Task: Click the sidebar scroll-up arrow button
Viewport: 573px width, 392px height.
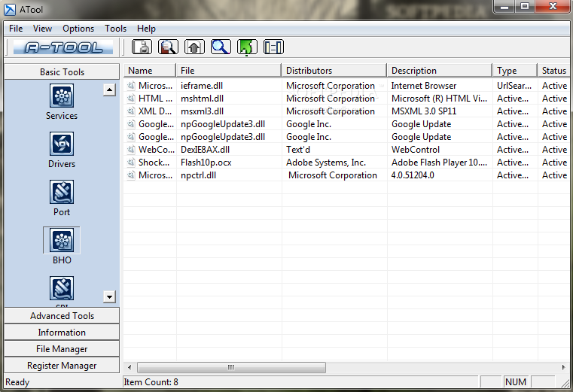Action: 109,90
